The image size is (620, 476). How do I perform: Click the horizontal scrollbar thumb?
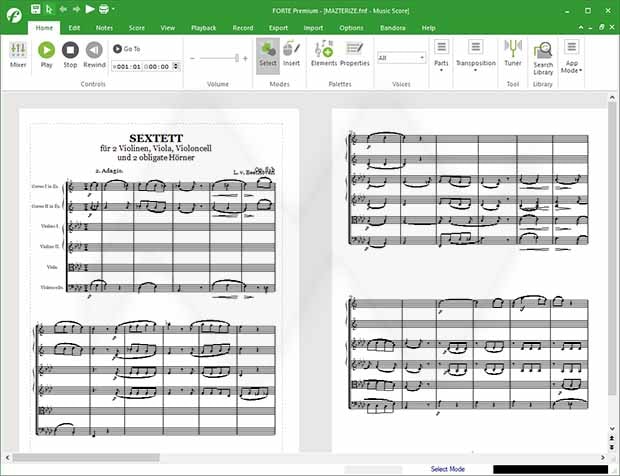(86, 458)
